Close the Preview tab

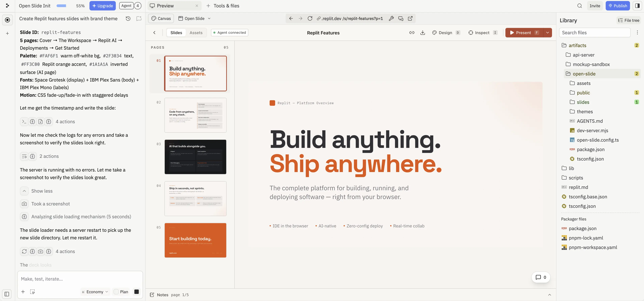(x=197, y=6)
